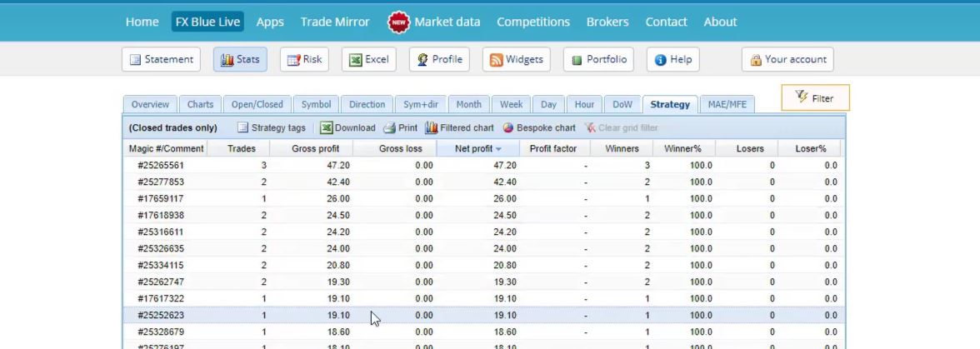Open the Help info button

(673, 60)
